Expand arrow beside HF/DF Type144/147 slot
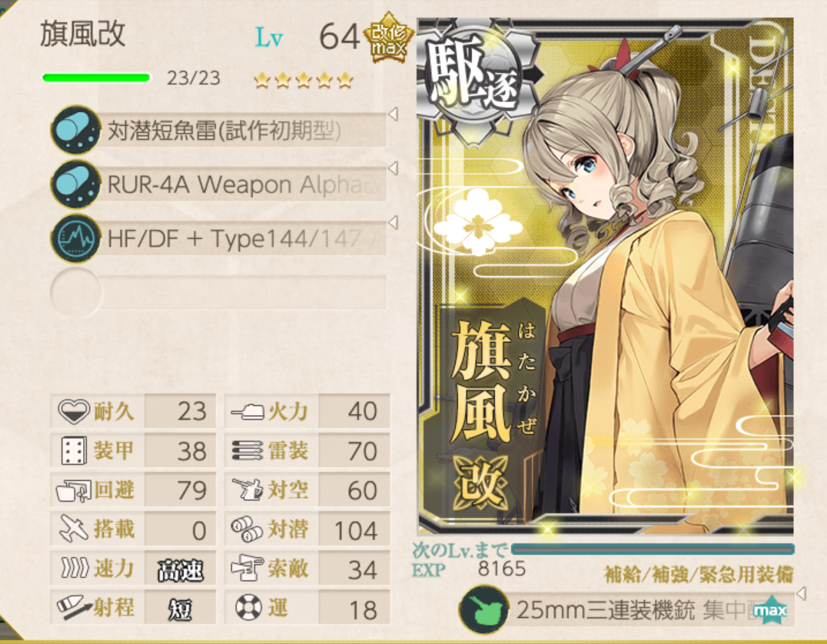 click(x=393, y=223)
